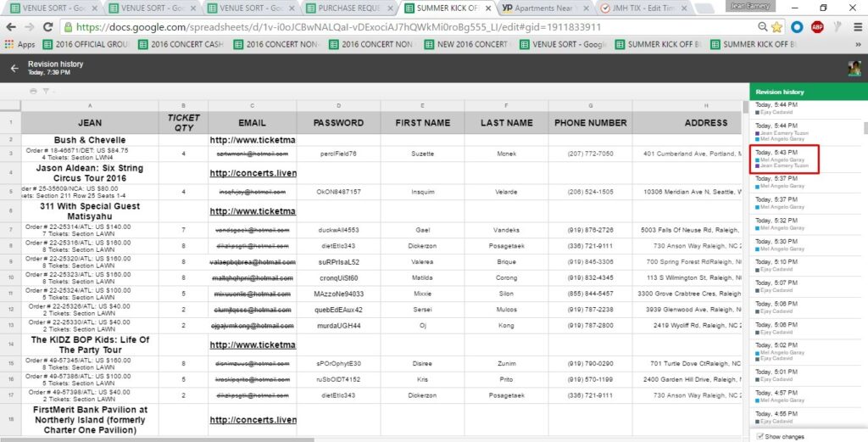Open the Adblock Plus extension icon

(x=816, y=26)
